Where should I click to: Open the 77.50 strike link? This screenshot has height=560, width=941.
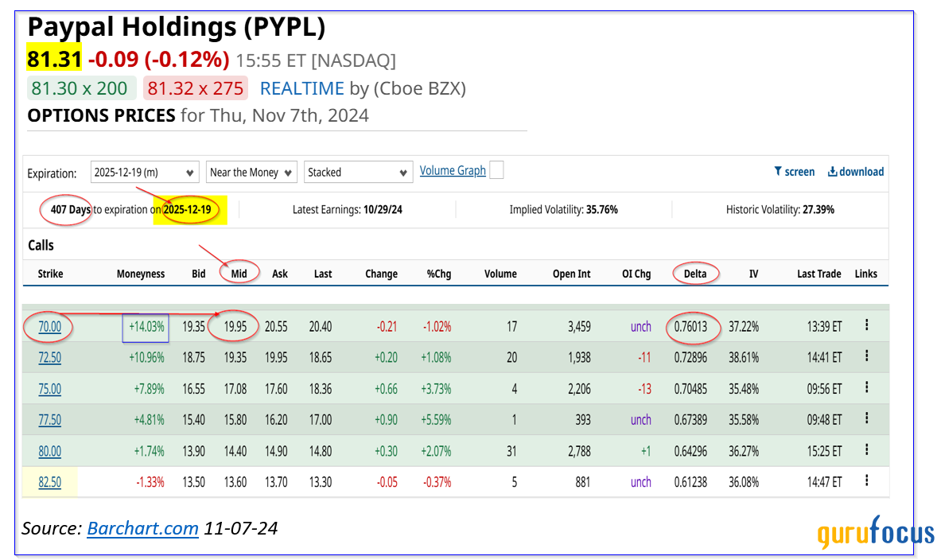(50, 419)
